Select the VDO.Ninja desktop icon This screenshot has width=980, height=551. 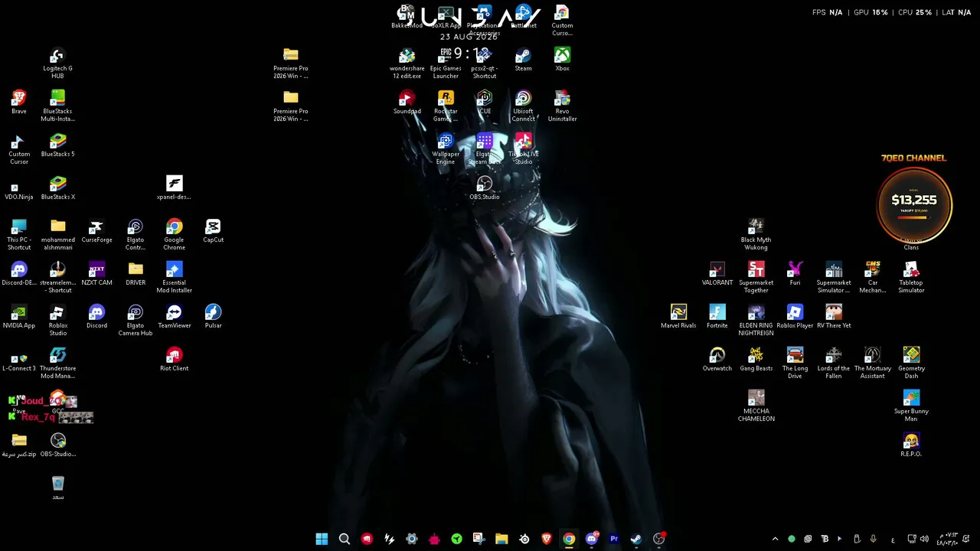(x=19, y=190)
